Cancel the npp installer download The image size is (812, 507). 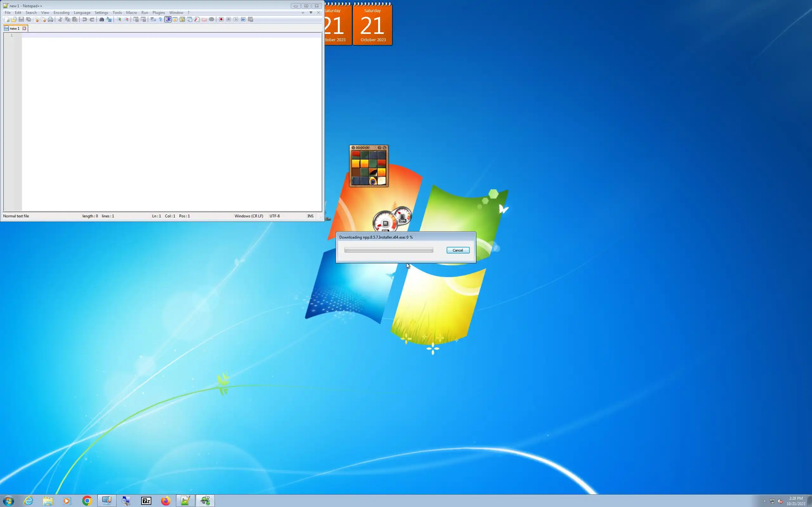click(x=458, y=250)
